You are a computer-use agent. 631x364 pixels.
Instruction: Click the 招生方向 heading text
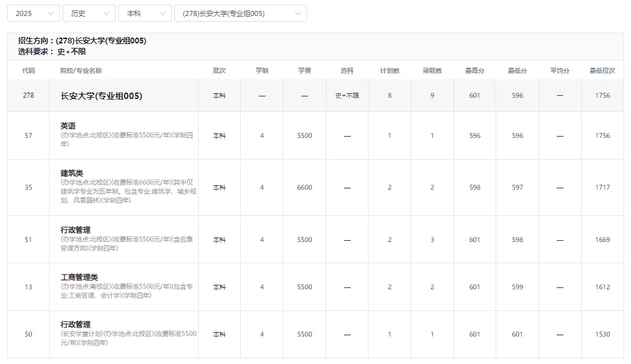(82, 41)
